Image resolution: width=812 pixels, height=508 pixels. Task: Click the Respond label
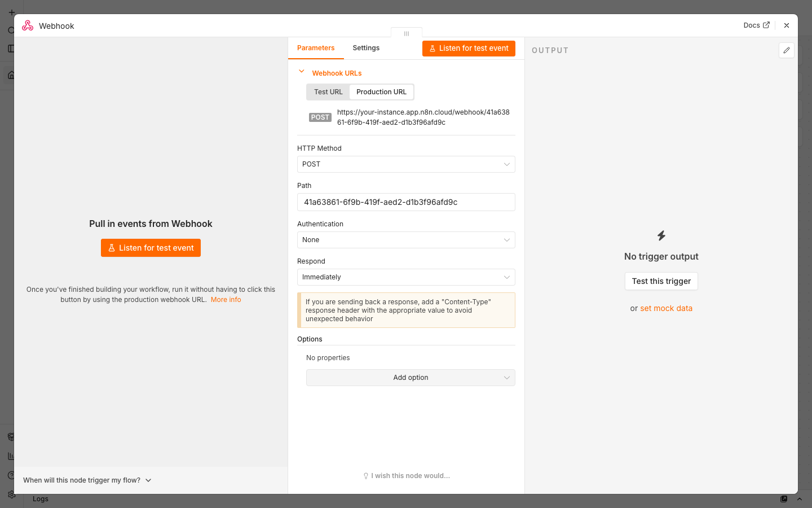(x=311, y=261)
